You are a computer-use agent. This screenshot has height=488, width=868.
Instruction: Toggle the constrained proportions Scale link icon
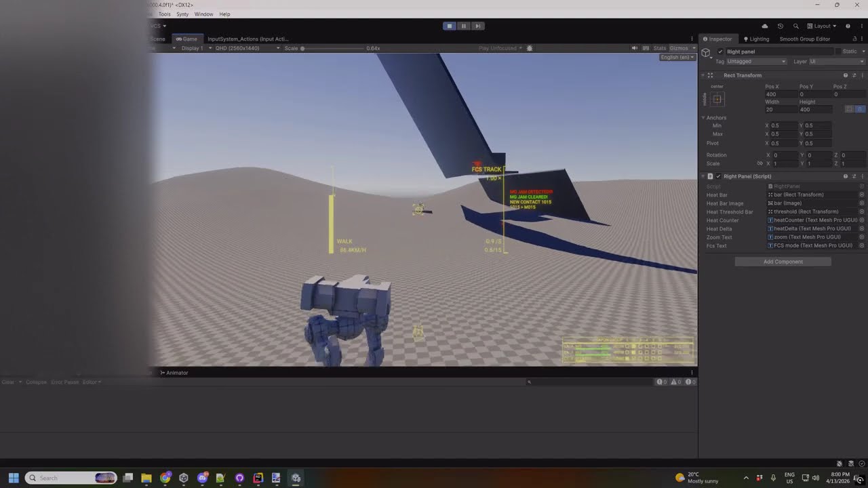coord(760,163)
